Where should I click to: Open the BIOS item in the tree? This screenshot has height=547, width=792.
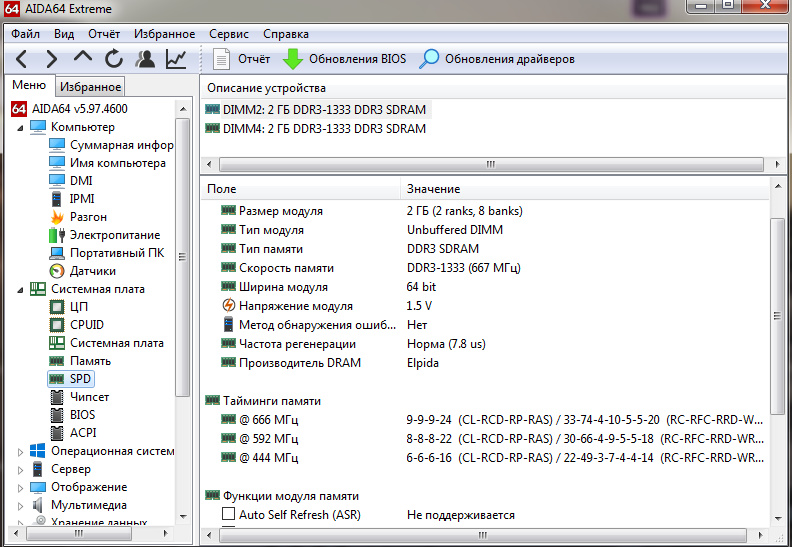click(82, 415)
